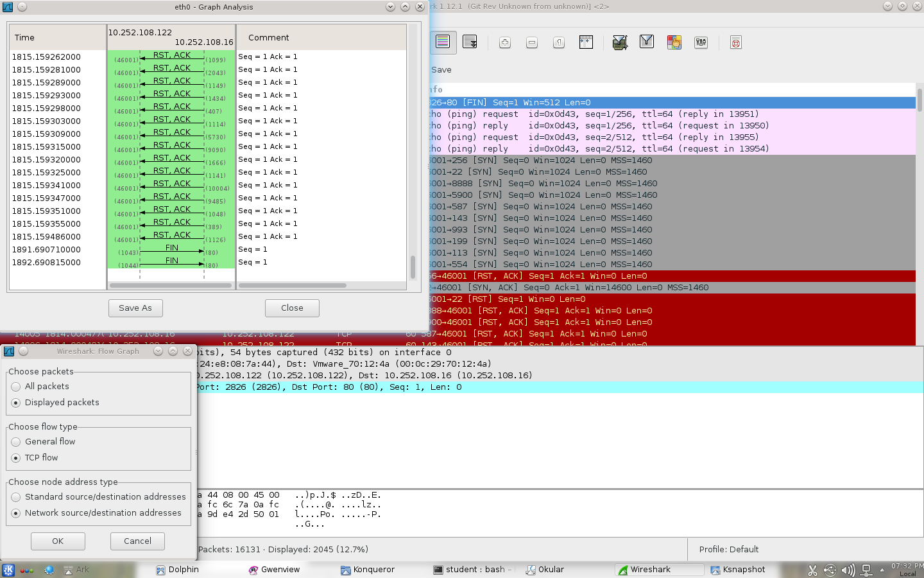Reset packet list to normal size

558,42
